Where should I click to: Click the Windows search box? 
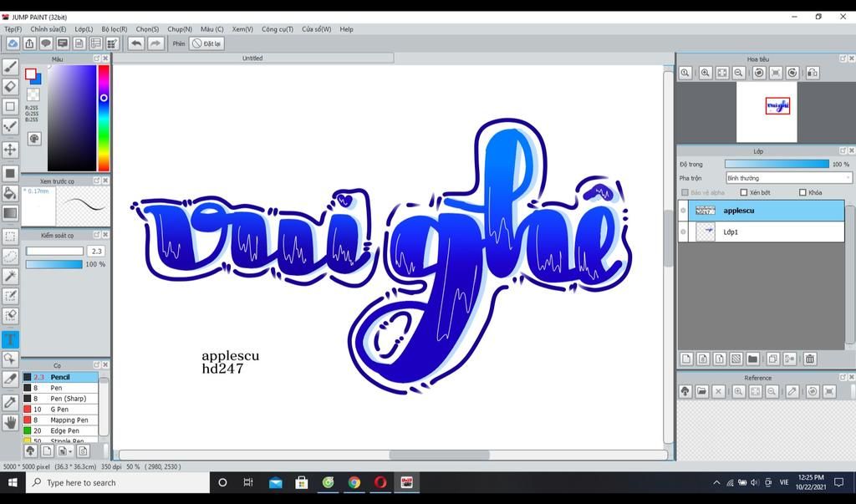click(x=118, y=483)
